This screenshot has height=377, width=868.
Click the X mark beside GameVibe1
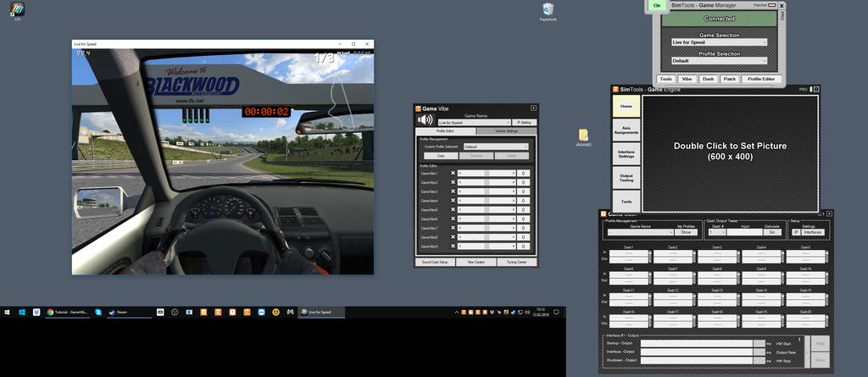point(453,174)
